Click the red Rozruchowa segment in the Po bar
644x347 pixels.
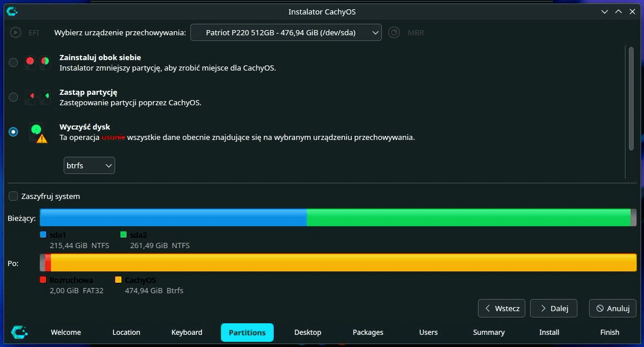[48, 263]
